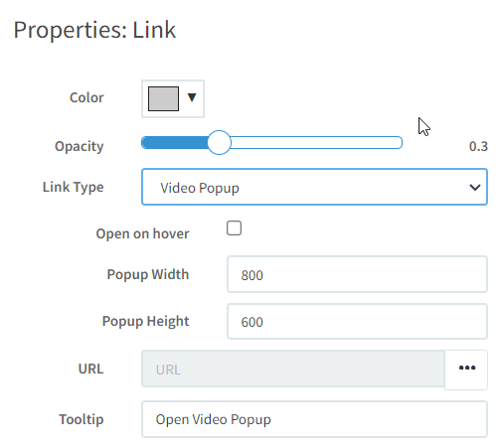Click the Popup Height label

[x=145, y=322]
